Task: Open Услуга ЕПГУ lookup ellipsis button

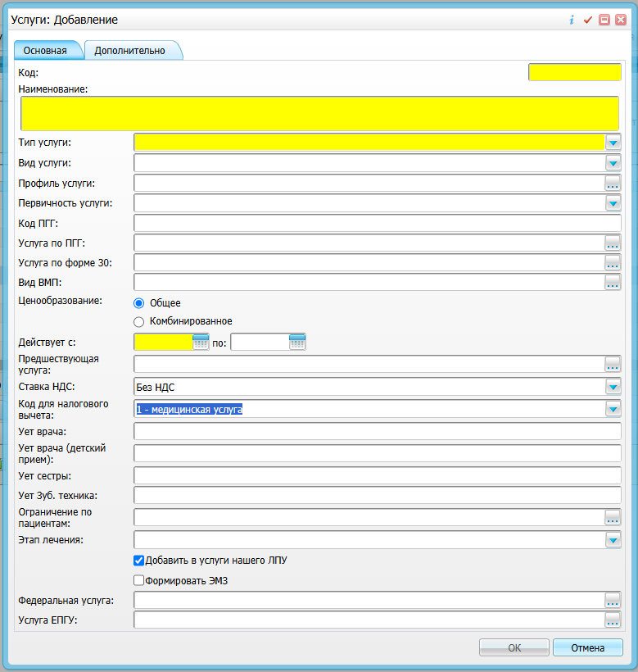Action: tap(613, 620)
